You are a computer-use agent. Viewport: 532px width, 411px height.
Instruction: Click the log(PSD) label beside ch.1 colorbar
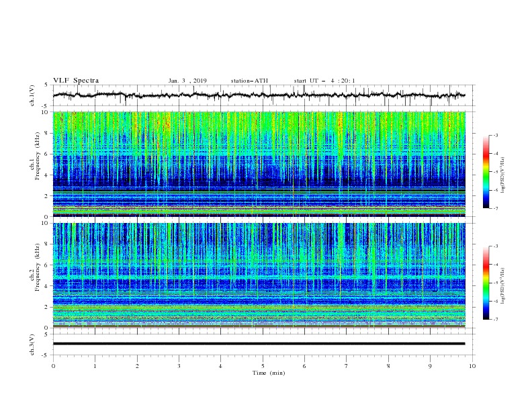[503, 175]
